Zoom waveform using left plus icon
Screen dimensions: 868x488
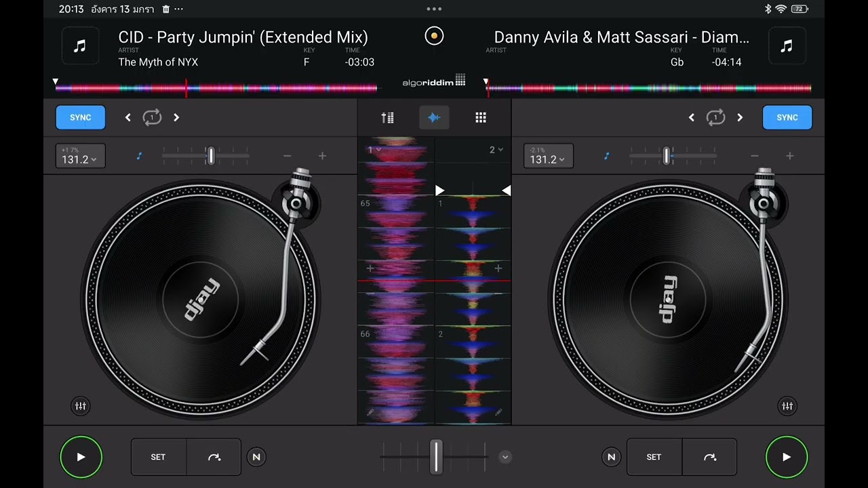[370, 268]
